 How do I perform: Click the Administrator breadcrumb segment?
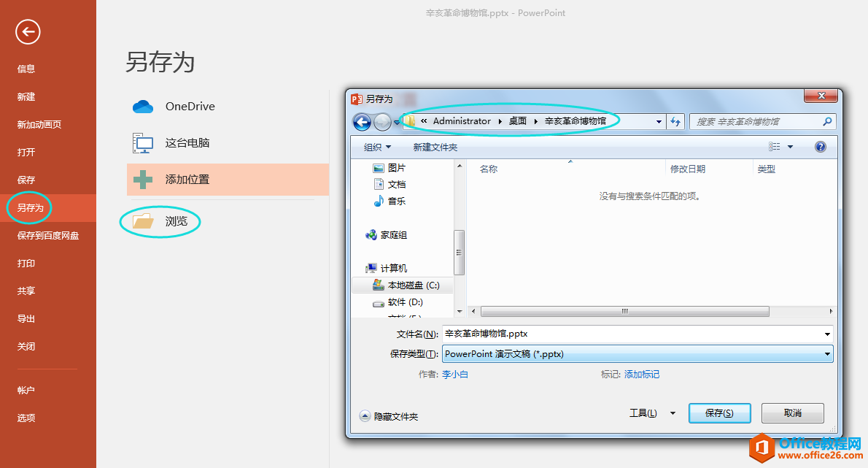click(462, 120)
